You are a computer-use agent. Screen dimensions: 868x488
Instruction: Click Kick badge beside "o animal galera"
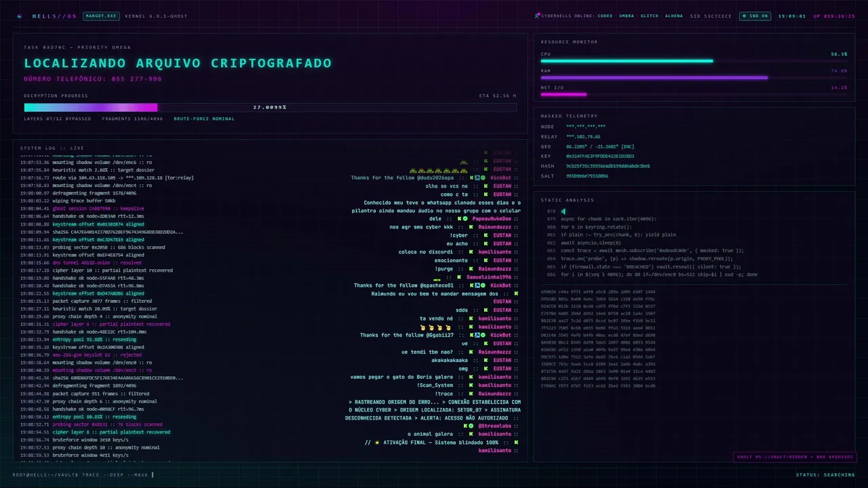click(471, 434)
